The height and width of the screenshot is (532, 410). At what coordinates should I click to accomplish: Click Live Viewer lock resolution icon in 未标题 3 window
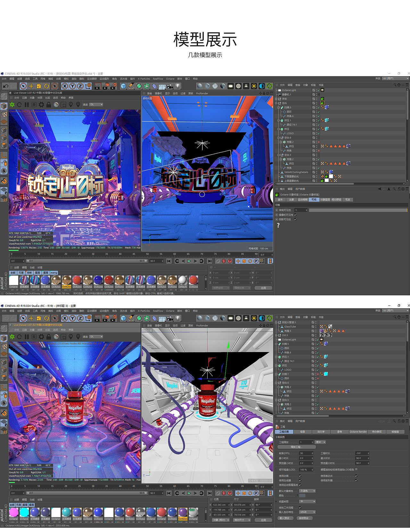49,337
